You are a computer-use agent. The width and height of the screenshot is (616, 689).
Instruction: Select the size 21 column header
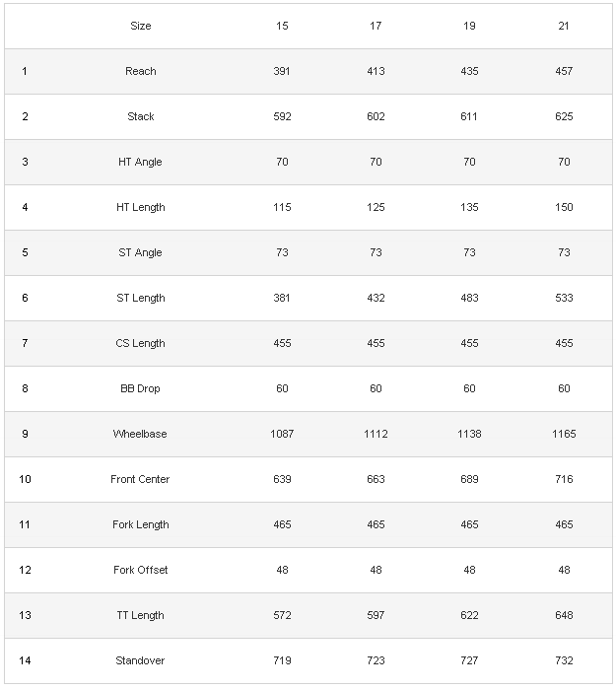click(564, 26)
